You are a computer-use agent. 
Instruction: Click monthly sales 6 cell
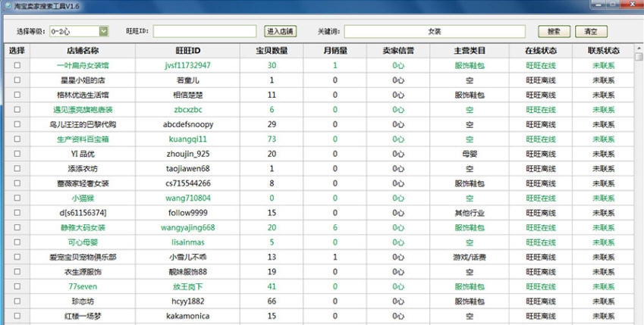(x=335, y=228)
